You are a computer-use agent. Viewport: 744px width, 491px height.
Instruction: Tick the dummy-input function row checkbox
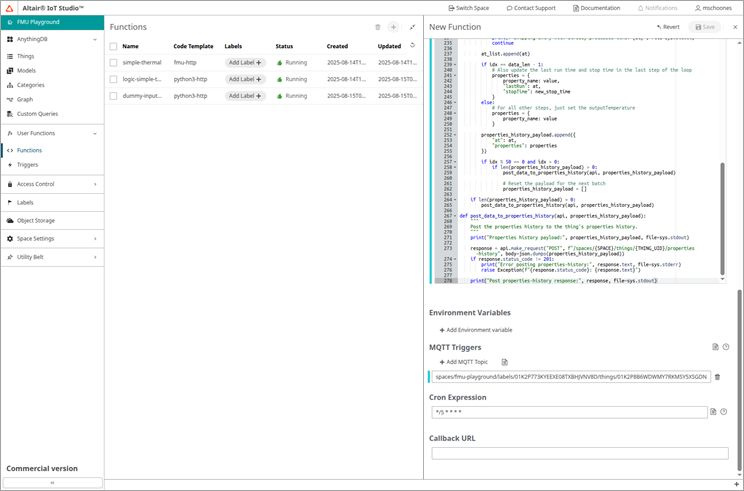(113, 96)
